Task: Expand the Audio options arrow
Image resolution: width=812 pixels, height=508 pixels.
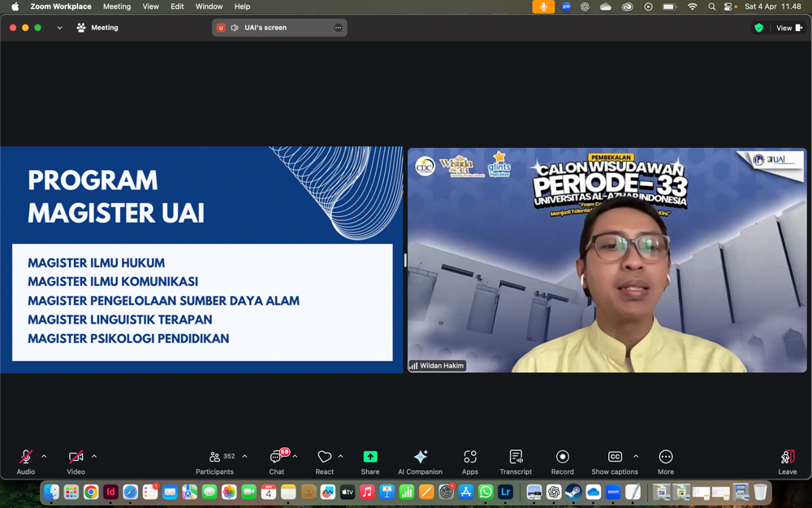Action: pyautogui.click(x=44, y=457)
